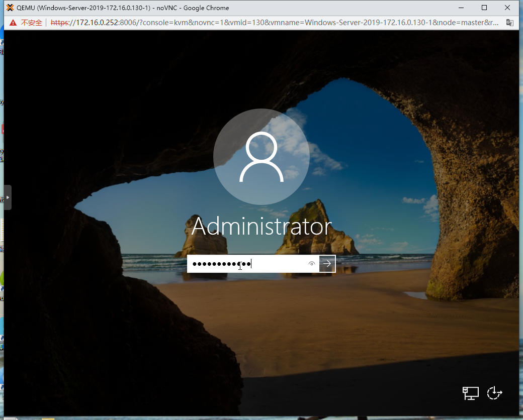Expand the noVNC control panel handle
Image resolution: width=523 pixels, height=420 pixels.
point(8,197)
